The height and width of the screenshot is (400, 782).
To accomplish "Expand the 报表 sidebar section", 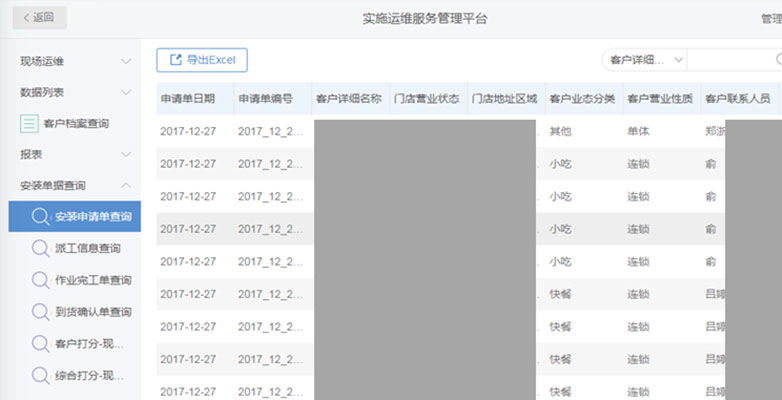I will [126, 155].
